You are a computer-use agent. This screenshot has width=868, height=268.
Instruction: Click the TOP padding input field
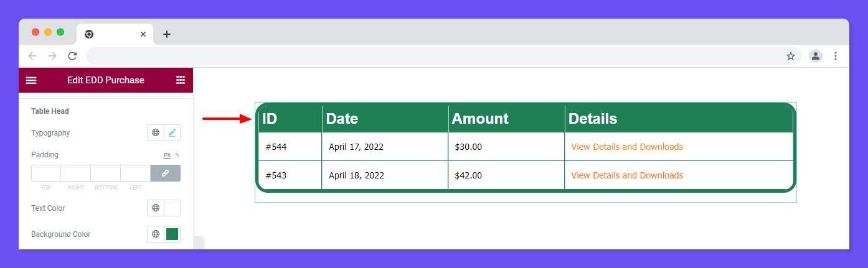click(x=46, y=173)
